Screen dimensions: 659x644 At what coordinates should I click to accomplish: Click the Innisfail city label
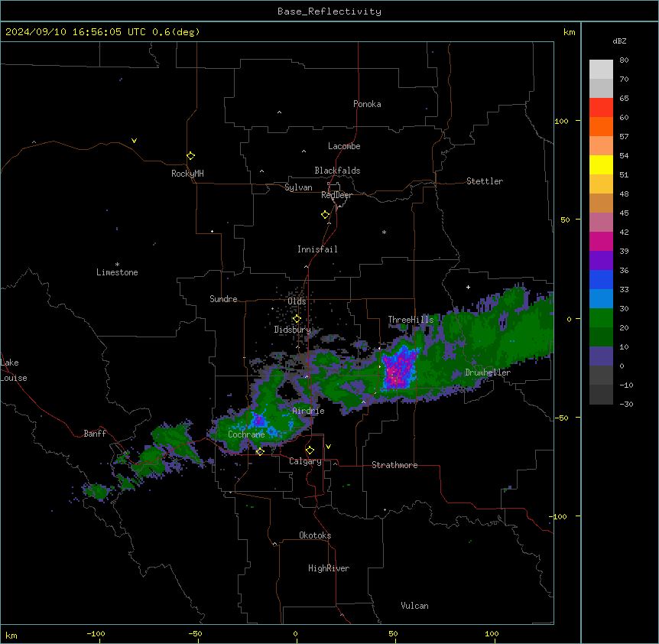point(317,249)
